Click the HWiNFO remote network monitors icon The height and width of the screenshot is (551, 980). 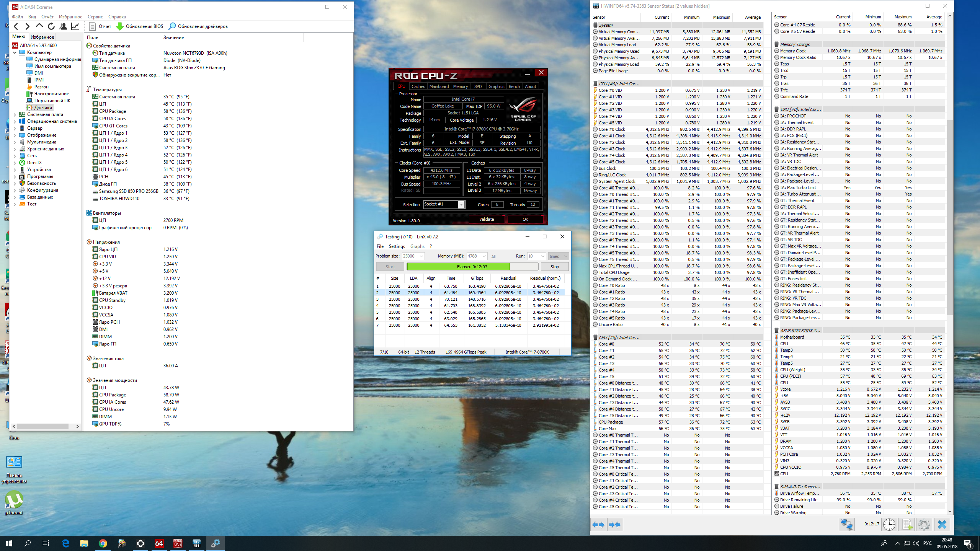point(846,525)
